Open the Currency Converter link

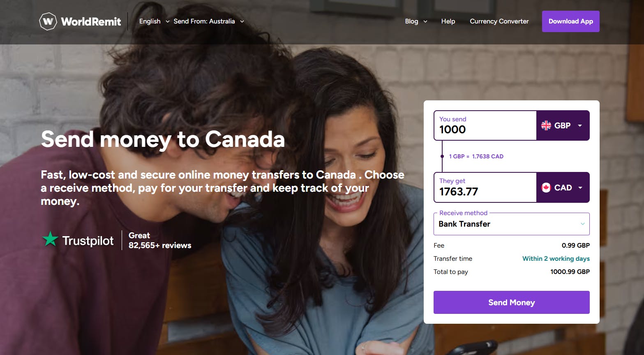[x=499, y=21]
